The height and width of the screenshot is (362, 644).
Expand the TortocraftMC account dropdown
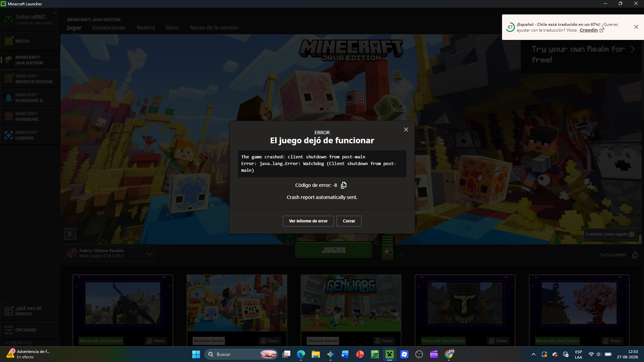55,13
